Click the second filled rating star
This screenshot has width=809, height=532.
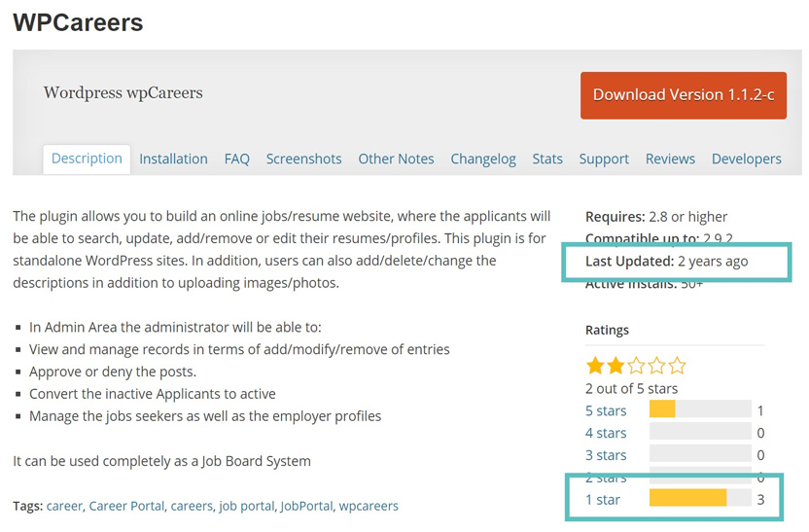616,366
